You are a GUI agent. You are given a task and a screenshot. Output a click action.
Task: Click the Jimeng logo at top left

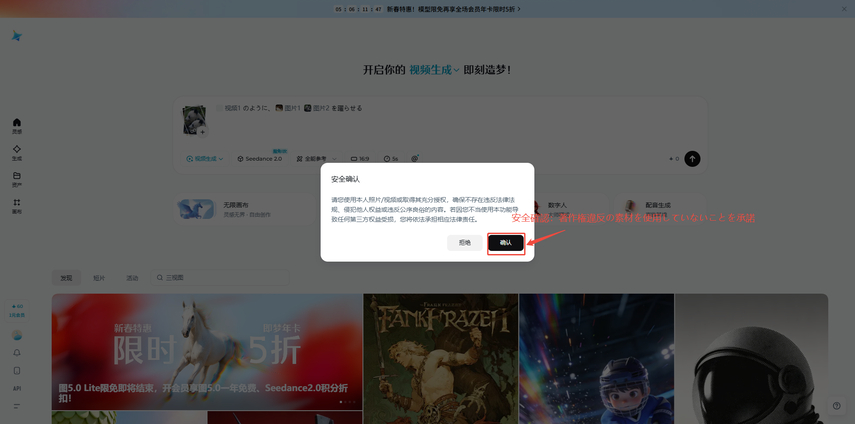coord(17,36)
